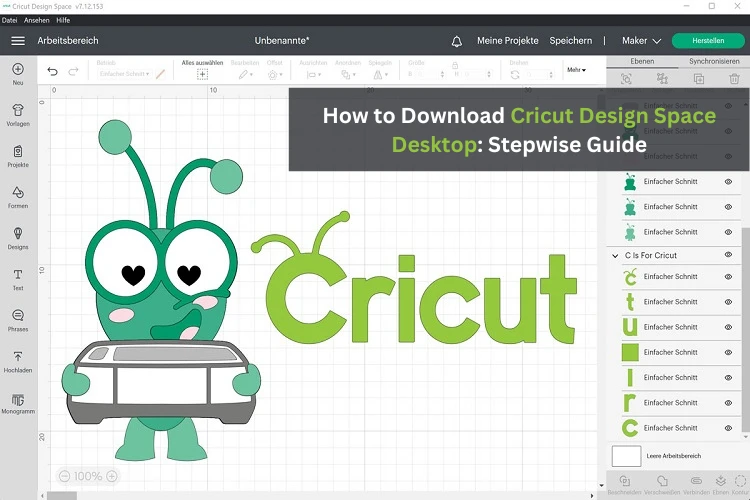This screenshot has height=500, width=750.
Task: Apply Beschneiden slice action
Action: [x=624, y=484]
